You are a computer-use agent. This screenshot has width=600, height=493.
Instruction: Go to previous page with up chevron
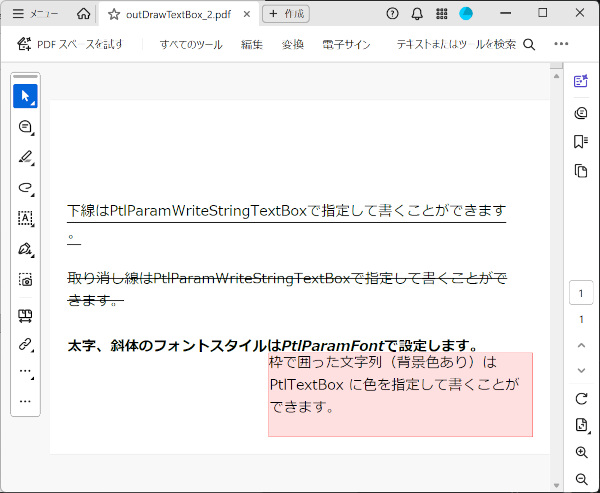tap(581, 345)
